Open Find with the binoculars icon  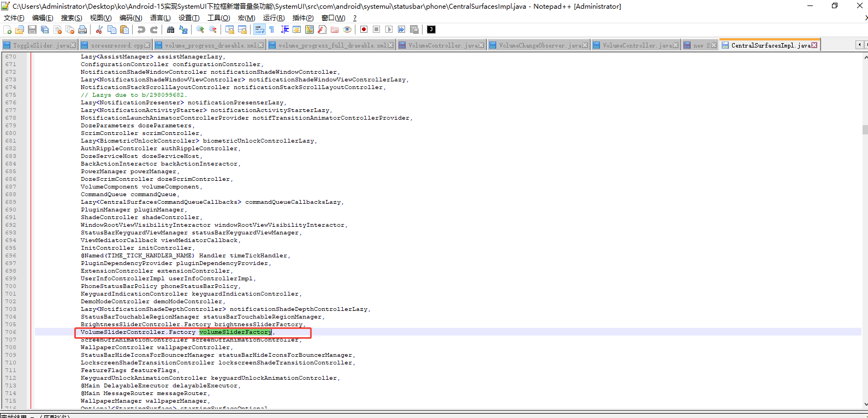point(171,30)
